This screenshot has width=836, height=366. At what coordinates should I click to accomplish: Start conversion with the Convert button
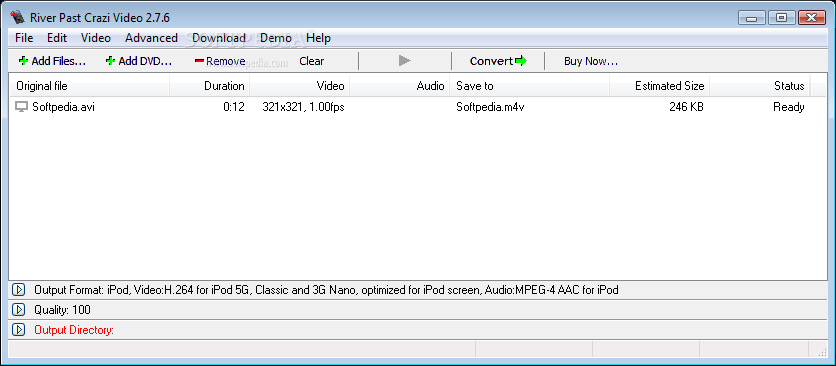[x=498, y=61]
